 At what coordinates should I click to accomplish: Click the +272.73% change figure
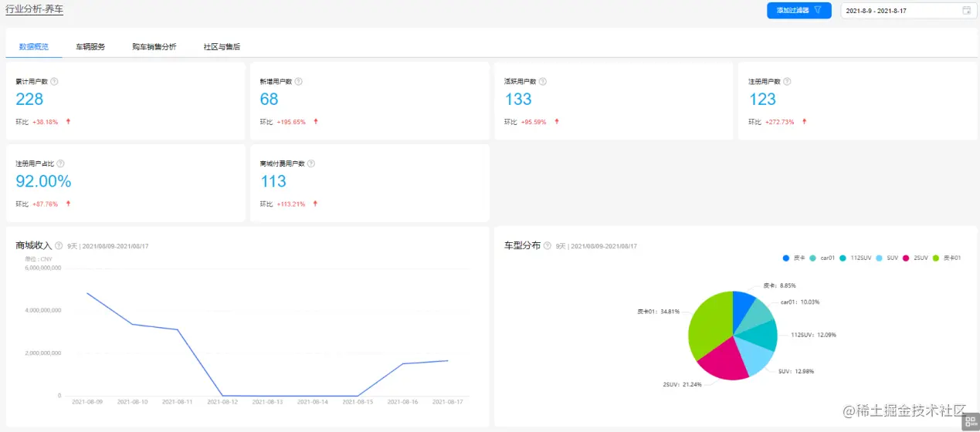coord(779,122)
